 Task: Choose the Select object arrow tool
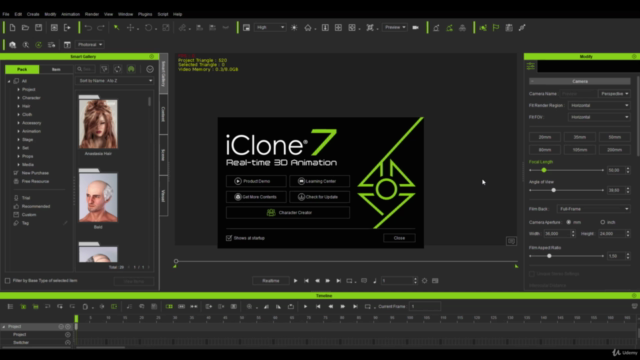click(x=117, y=28)
